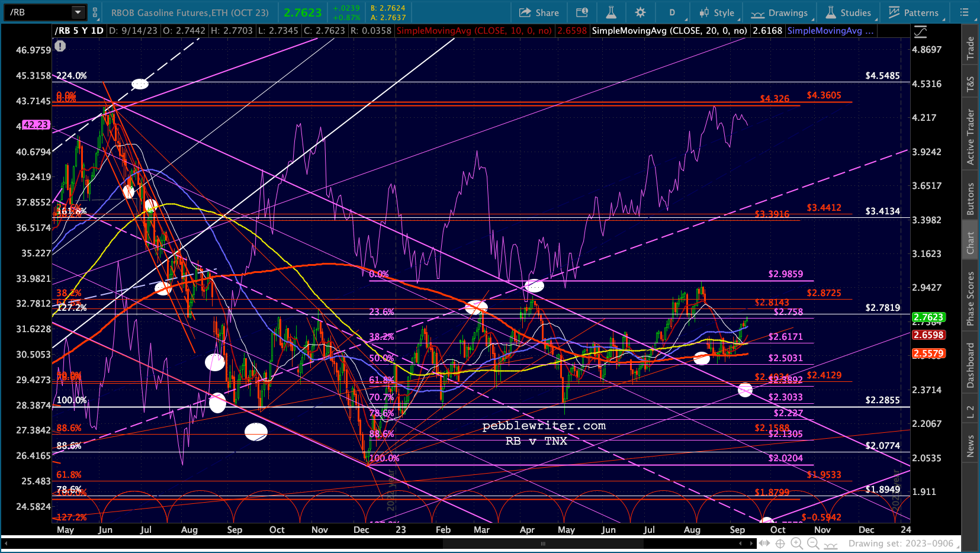Click the Open value O: 2.7442

point(184,31)
